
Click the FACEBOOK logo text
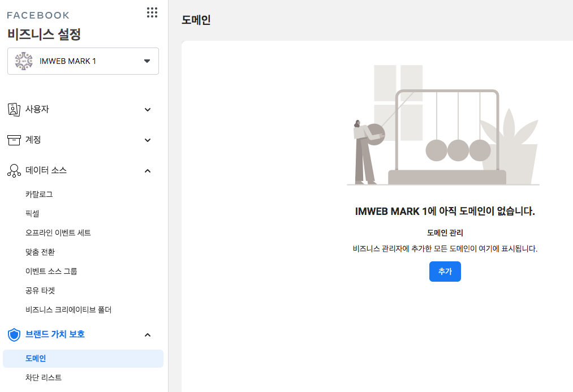(x=38, y=15)
